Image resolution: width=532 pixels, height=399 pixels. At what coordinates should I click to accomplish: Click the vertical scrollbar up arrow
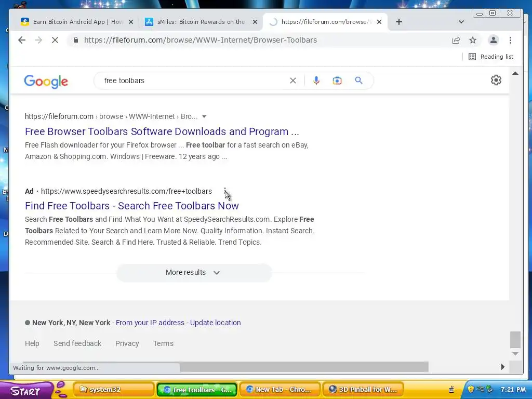click(x=515, y=73)
